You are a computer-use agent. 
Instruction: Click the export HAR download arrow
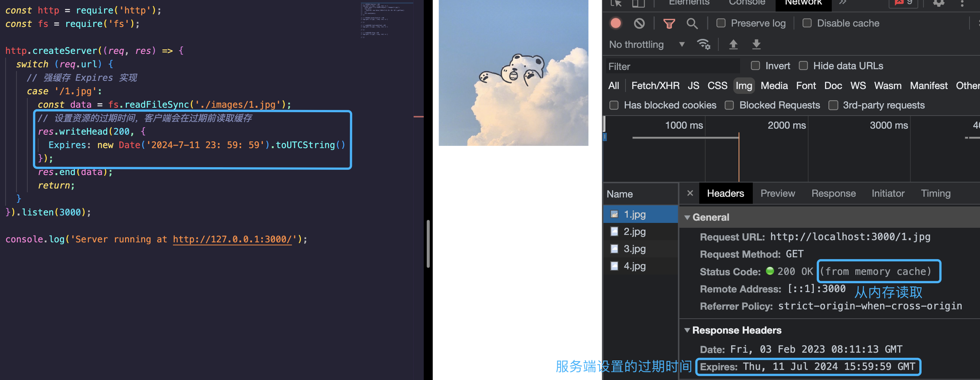[756, 45]
